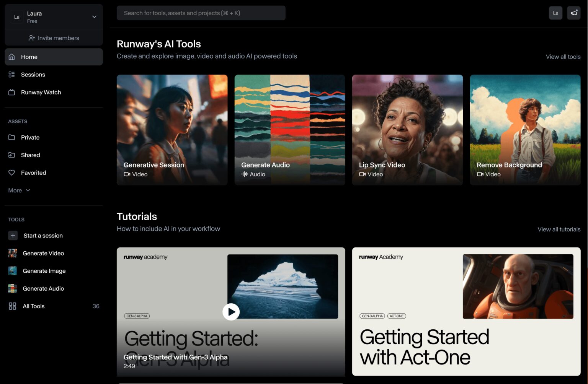Open the Getting Started with Act-One tutorial
Screen dimensions: 588x384
tap(466, 312)
